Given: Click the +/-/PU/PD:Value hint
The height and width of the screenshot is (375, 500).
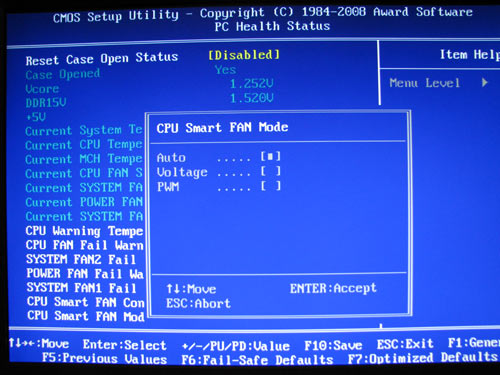Looking at the screenshot, I should (236, 346).
